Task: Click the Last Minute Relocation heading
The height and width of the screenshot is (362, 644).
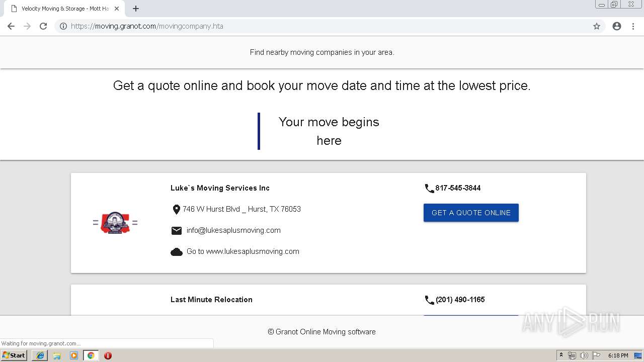Action: (211, 300)
